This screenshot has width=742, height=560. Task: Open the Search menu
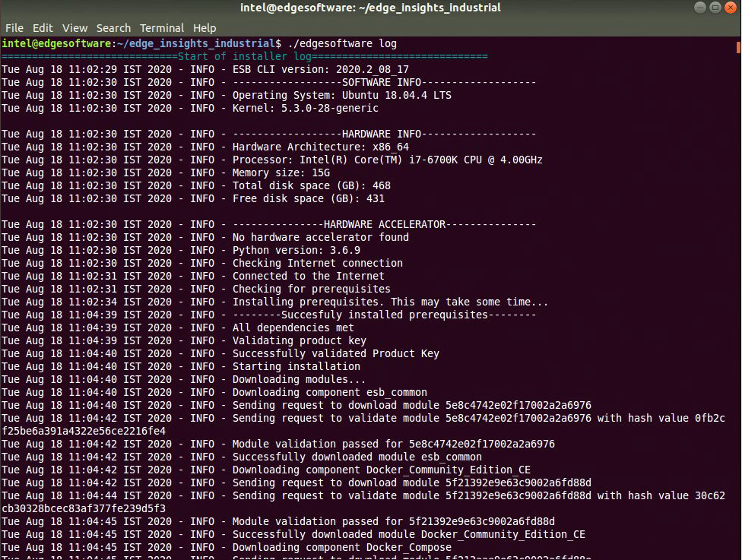pyautogui.click(x=113, y=28)
